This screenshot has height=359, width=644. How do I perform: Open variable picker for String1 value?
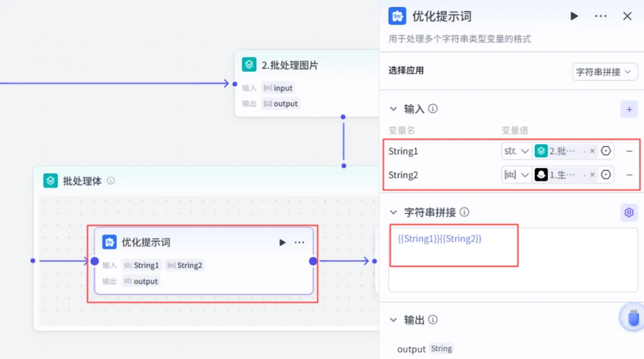606,151
